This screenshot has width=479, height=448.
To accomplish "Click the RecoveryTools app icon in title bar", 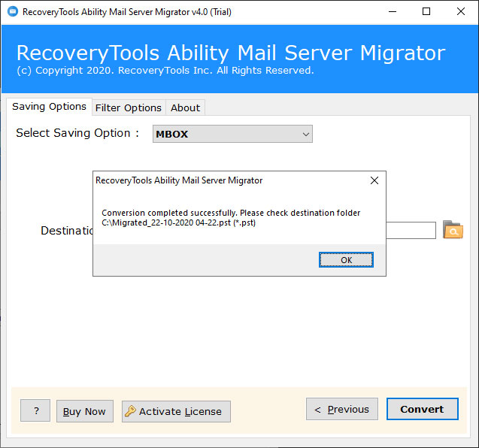I will point(13,11).
